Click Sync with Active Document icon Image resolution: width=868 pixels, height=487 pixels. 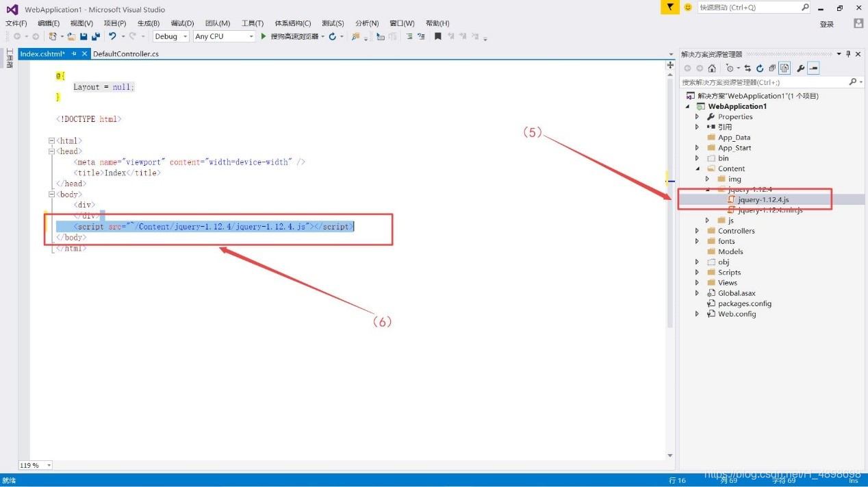click(748, 68)
